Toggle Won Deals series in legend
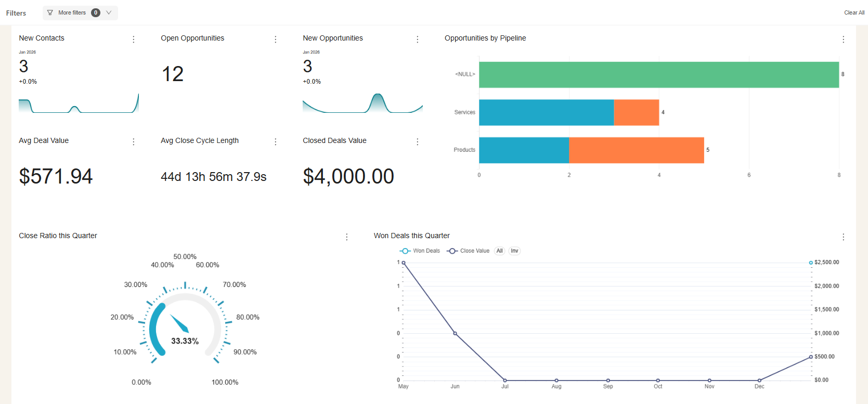 point(420,251)
